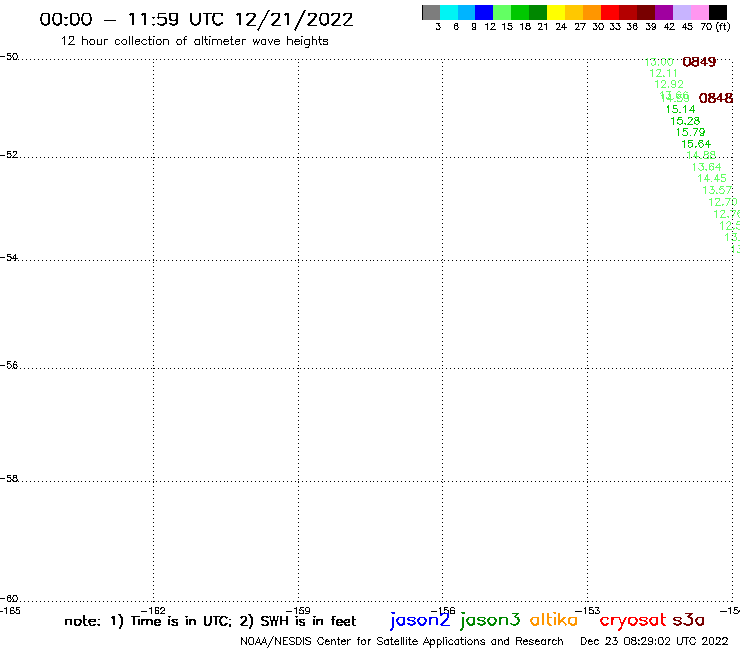Click the '0848' time label
740x650 pixels.
tap(715, 98)
